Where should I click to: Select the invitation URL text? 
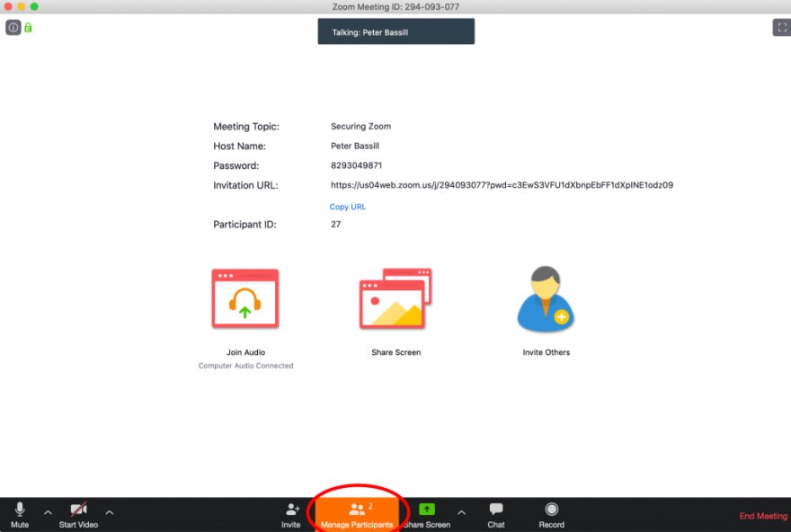click(x=502, y=185)
